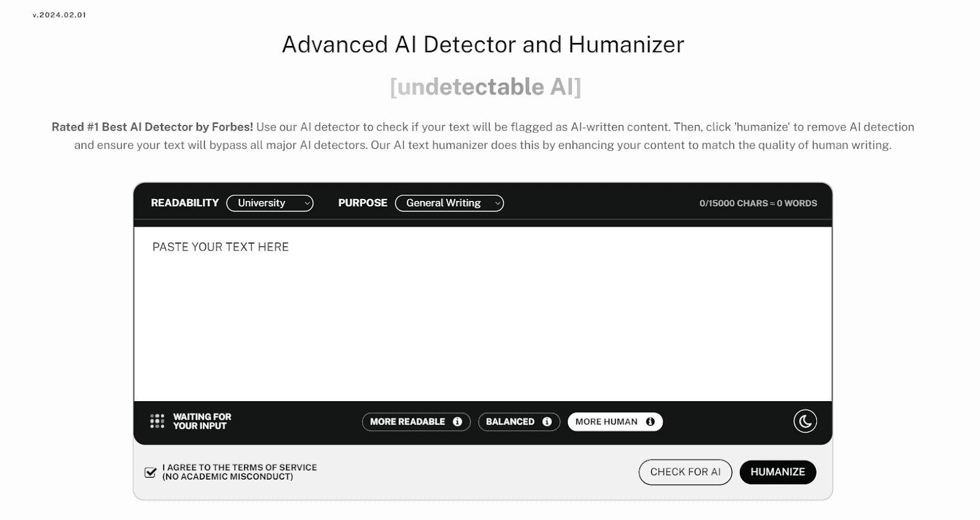Click the undetectable AI logo text
The width and height of the screenshot is (980, 520).
tap(485, 86)
